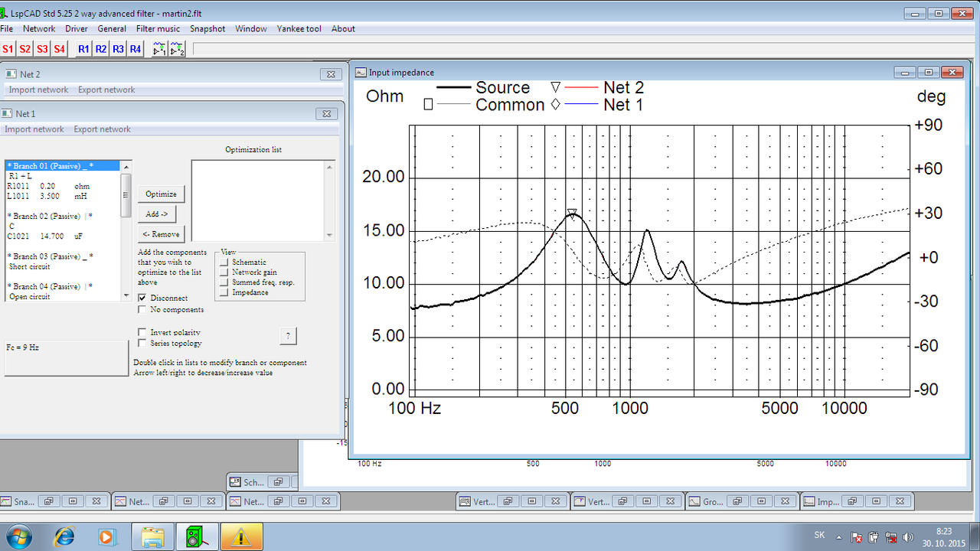Click the red S2 toolbar icon
The height and width of the screenshot is (551, 980).
pyautogui.click(x=25, y=49)
